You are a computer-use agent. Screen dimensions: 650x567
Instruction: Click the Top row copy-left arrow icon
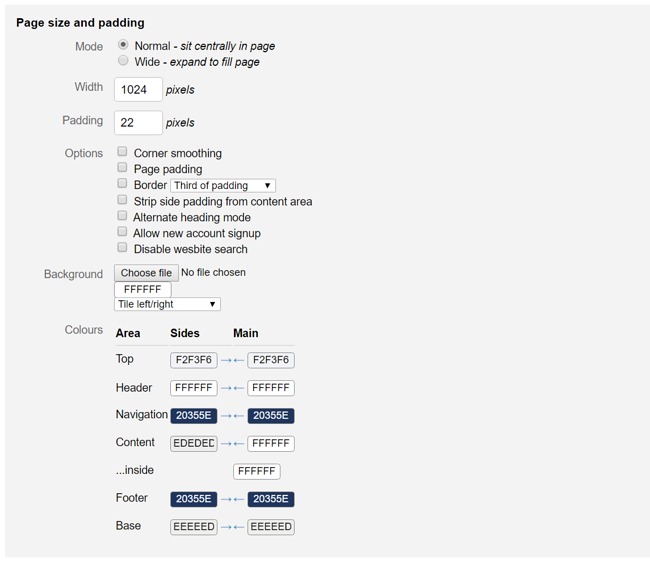[x=239, y=361]
